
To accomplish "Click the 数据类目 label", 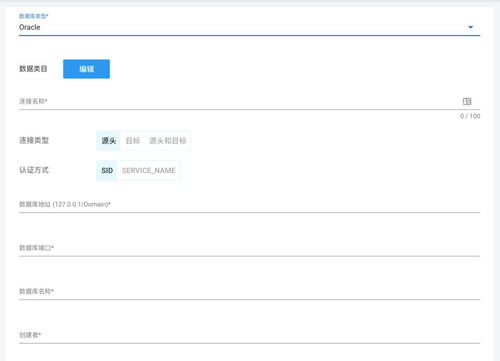I will click(x=33, y=69).
